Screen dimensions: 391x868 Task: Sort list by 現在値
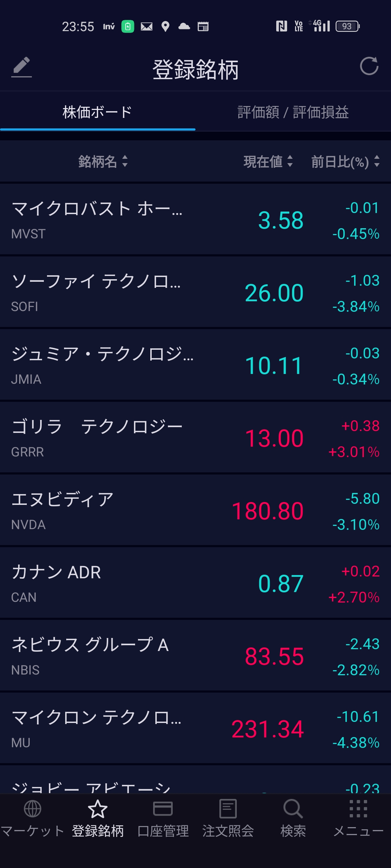[268, 161]
